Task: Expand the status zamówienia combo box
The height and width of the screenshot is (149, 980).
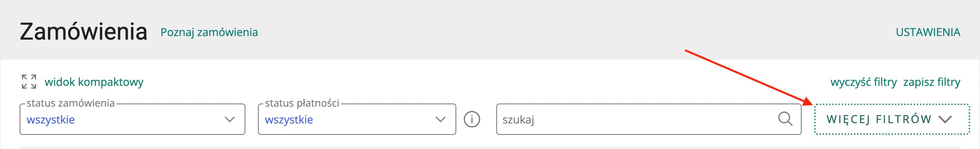Action: tap(132, 119)
